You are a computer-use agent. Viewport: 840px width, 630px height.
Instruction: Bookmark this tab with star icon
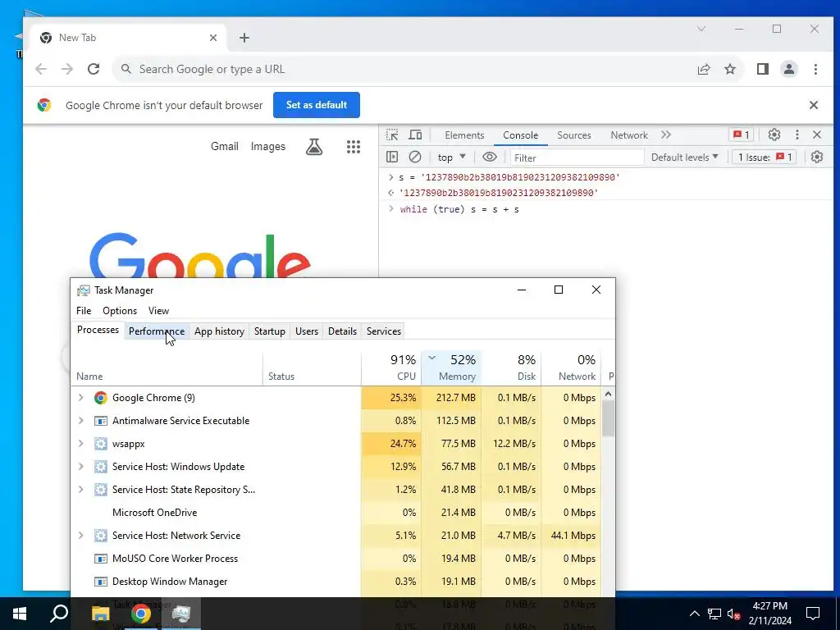coord(729,69)
